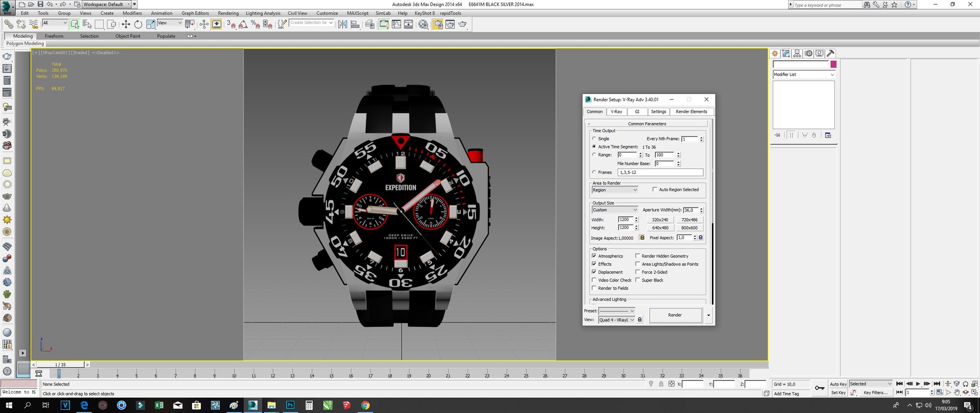Screen dimensions: 980x413
Task: Select the Single time output radio button
Action: [594, 138]
